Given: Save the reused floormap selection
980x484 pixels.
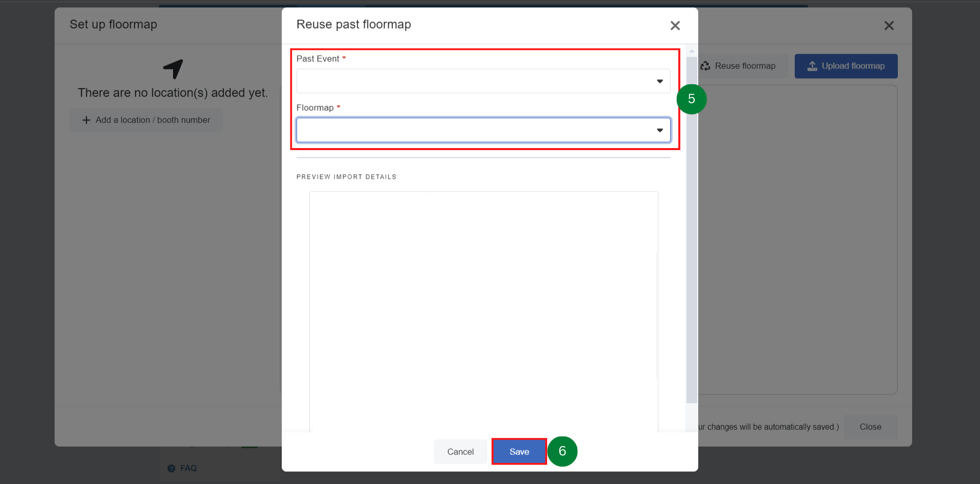Looking at the screenshot, I should coord(519,452).
